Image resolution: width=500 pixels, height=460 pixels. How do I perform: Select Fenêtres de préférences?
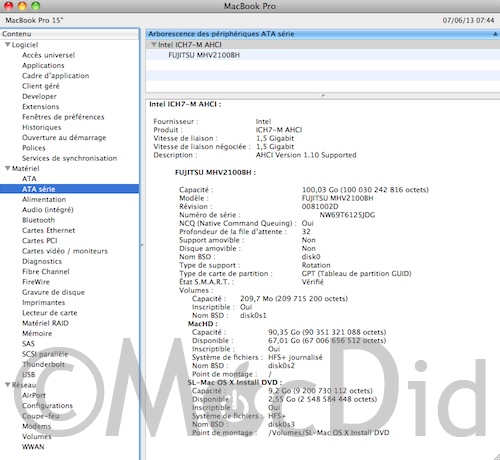tap(63, 117)
